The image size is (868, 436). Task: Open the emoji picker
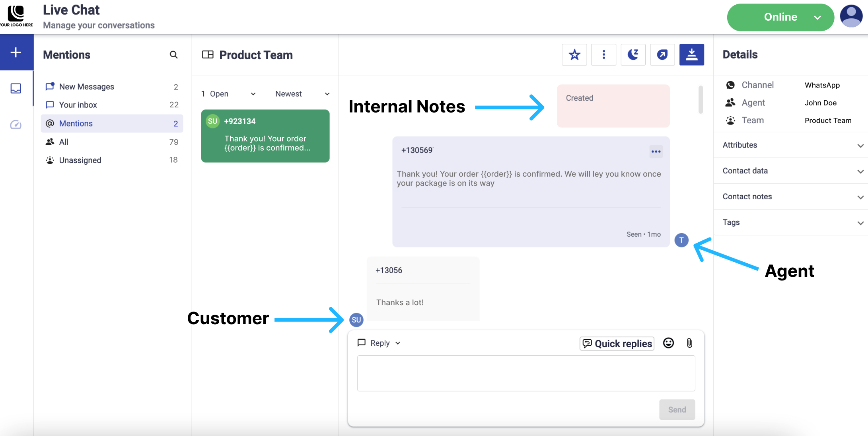pos(668,343)
